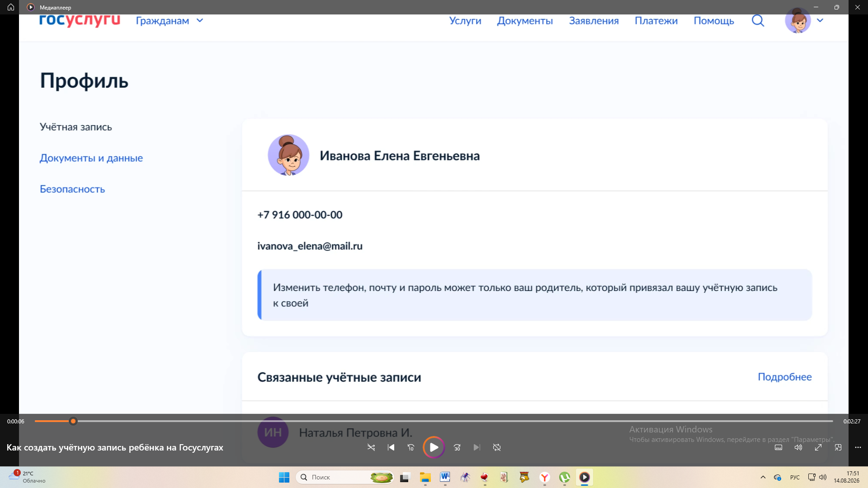Toggle the repeat playback icon
The width and height of the screenshot is (868, 488).
(497, 447)
